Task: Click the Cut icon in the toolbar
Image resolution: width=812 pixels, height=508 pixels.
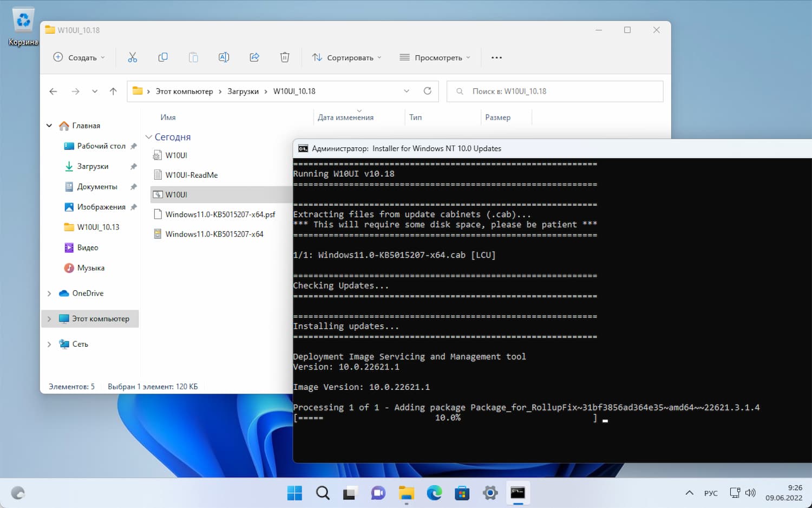Action: [x=133, y=57]
